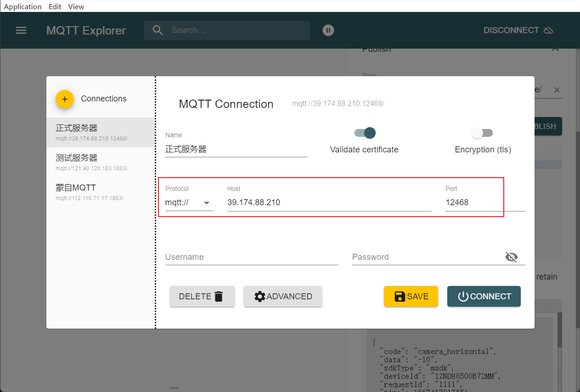
Task: Open the Protocol mqtt:// dropdown
Action: point(189,202)
